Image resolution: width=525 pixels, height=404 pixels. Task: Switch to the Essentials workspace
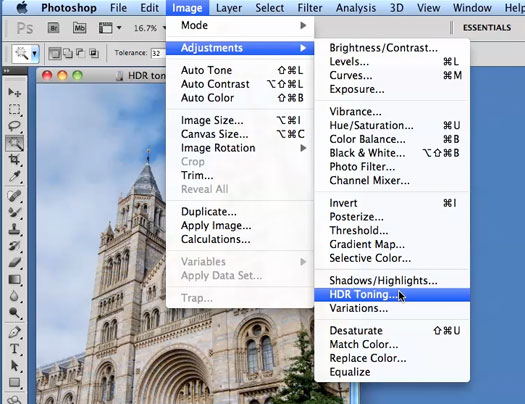(x=487, y=28)
